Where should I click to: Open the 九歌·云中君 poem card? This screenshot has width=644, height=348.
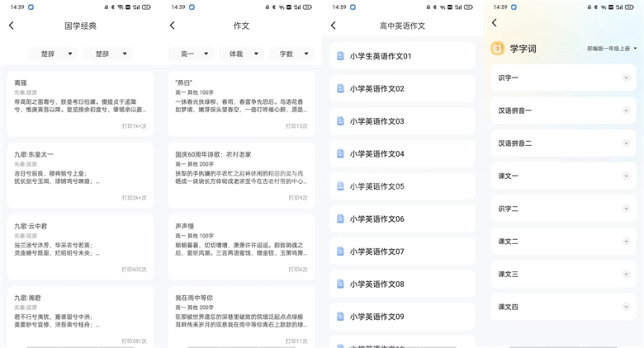81,247
